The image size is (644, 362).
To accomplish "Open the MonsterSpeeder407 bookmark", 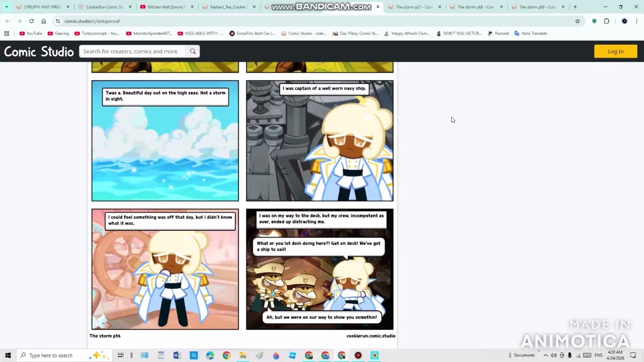I will (149, 34).
